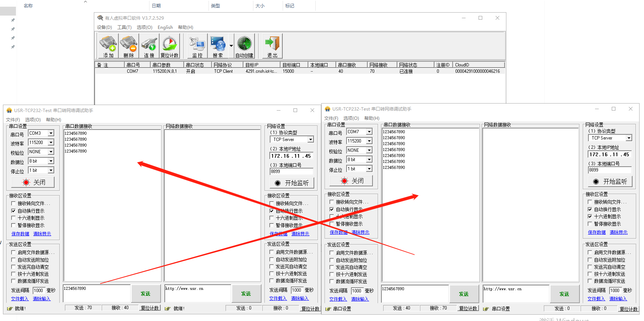Uncheck 自动换行显示 in left window's serial receive settings
Viewport: 644px width, 321px height.
coord(14,211)
